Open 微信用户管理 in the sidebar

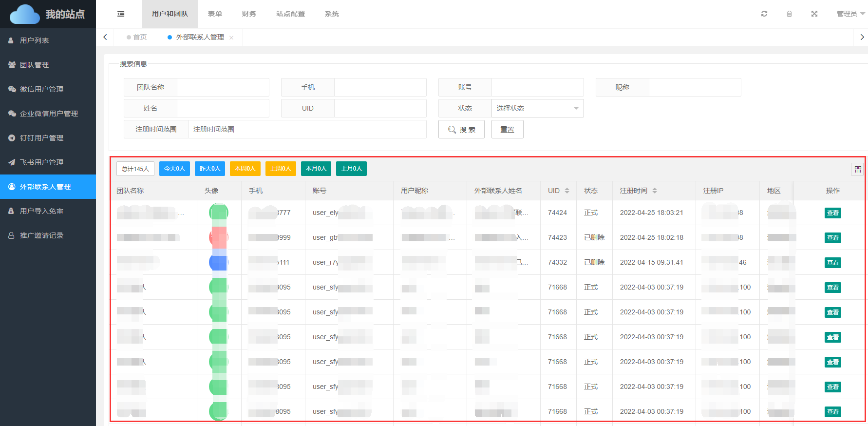coord(41,89)
